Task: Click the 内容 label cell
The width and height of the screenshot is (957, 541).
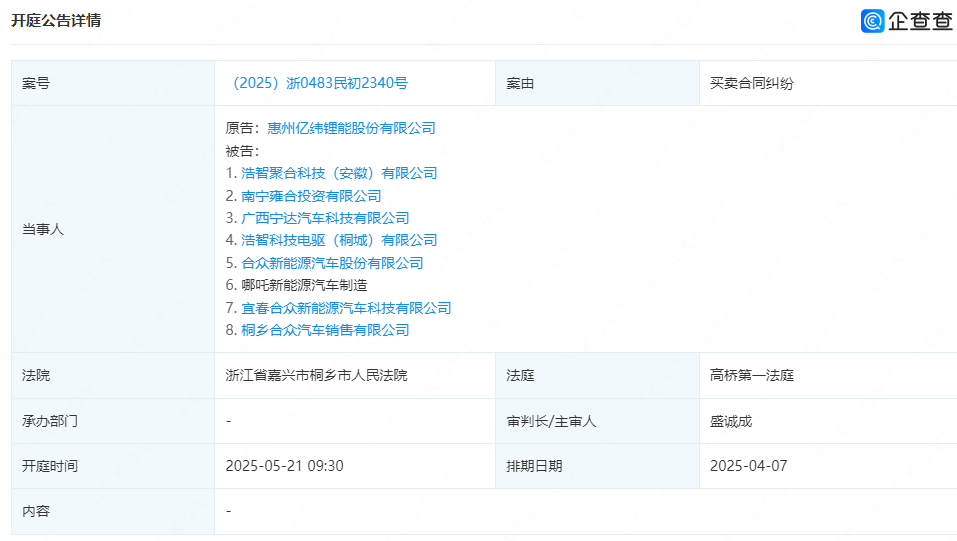Action: [113, 511]
